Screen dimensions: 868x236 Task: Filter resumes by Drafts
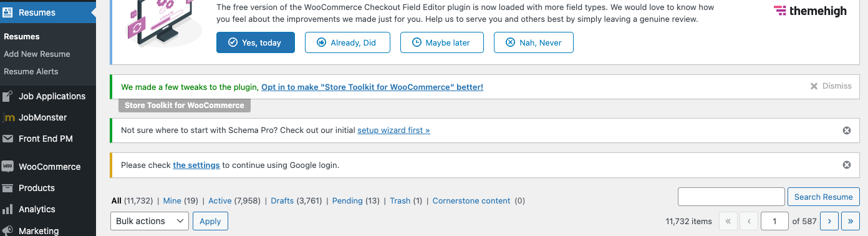[282, 200]
